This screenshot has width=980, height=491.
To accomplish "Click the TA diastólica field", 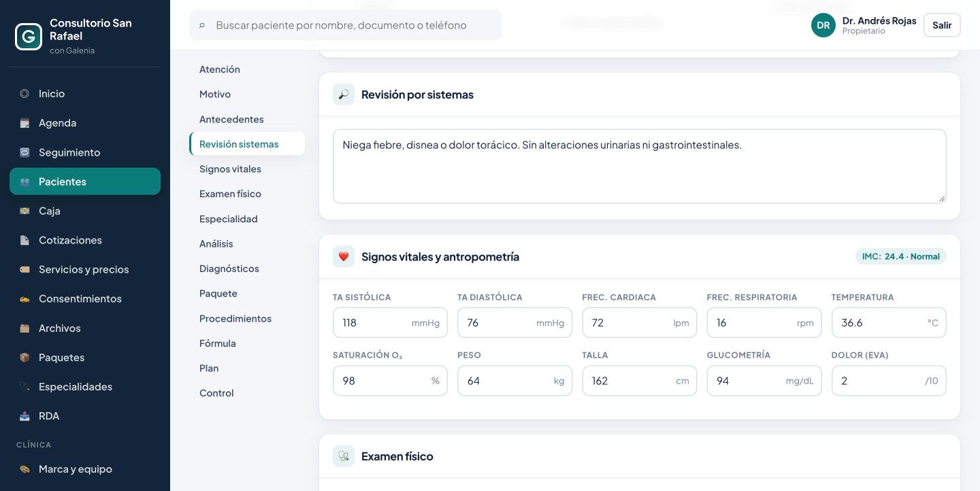I will tap(514, 322).
